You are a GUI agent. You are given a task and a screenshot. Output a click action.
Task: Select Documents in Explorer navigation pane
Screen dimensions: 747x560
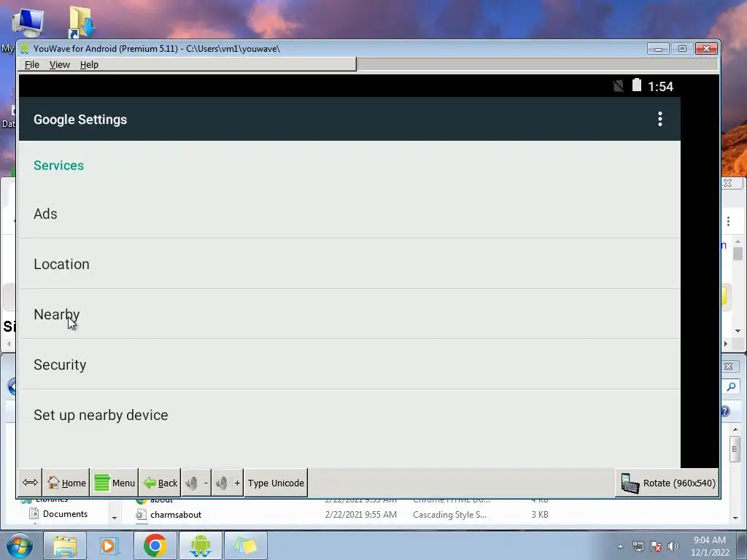click(65, 514)
